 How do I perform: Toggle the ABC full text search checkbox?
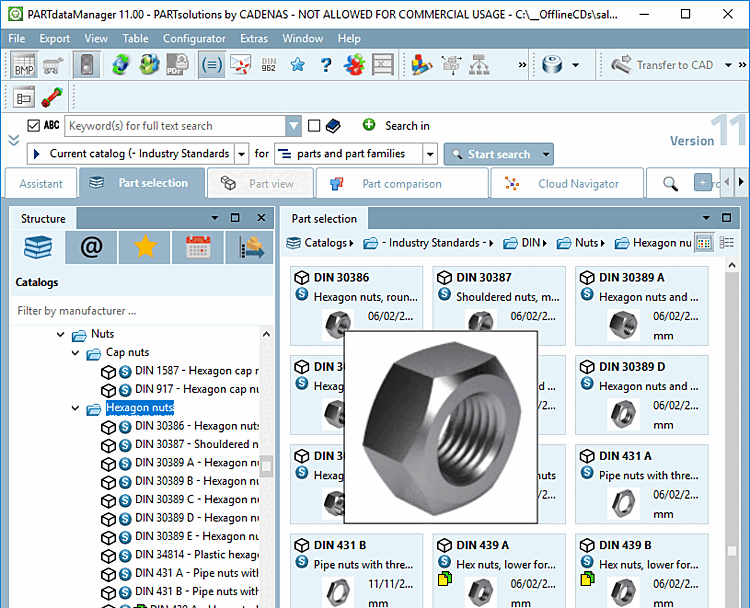tap(34, 126)
